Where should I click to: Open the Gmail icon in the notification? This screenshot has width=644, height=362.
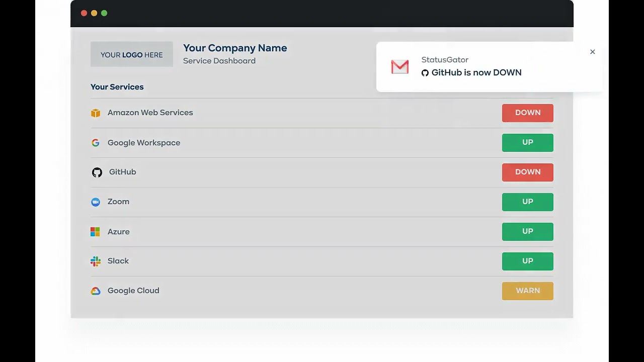coord(400,67)
